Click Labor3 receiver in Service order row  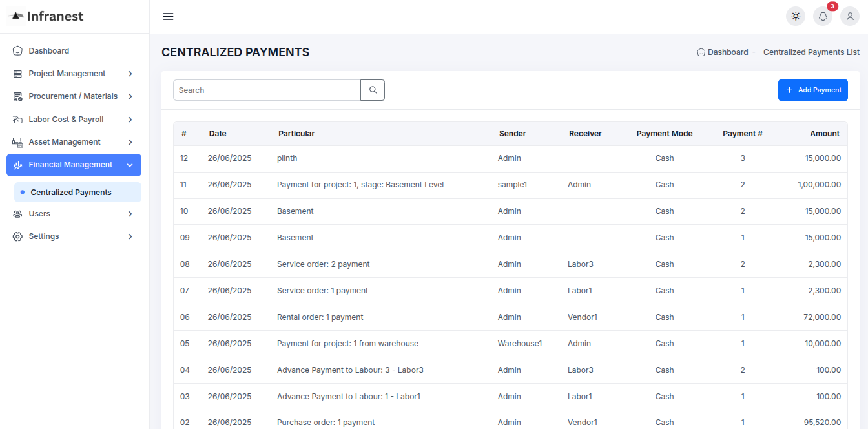[x=581, y=264]
